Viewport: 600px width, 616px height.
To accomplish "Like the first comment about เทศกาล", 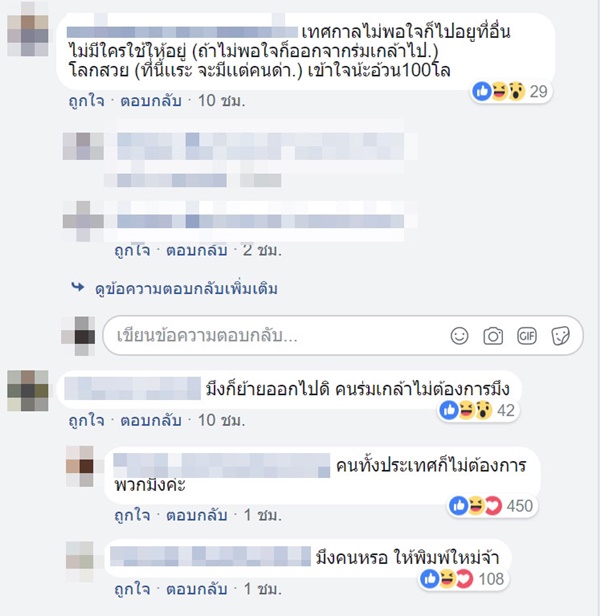I will (x=86, y=101).
